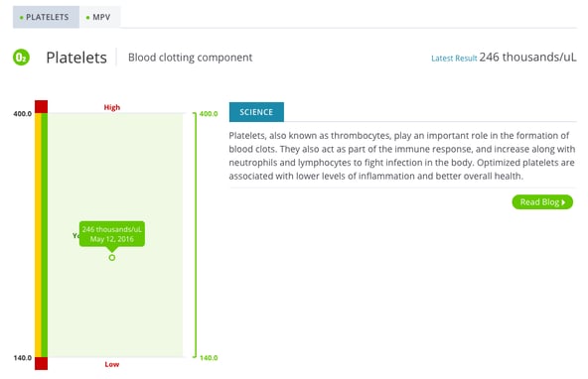Click the Low label below the chart
Viewport: 588px width, 379px height.
pos(112,364)
